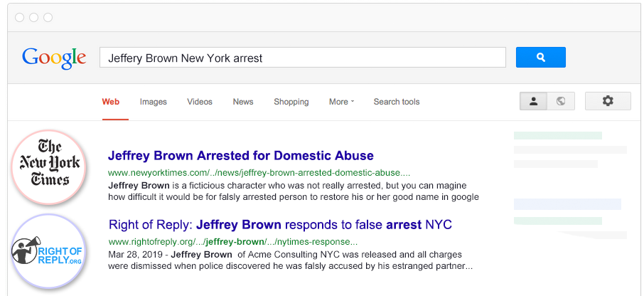Select the Web tab
Screen dimensions: 644x296
(111, 102)
